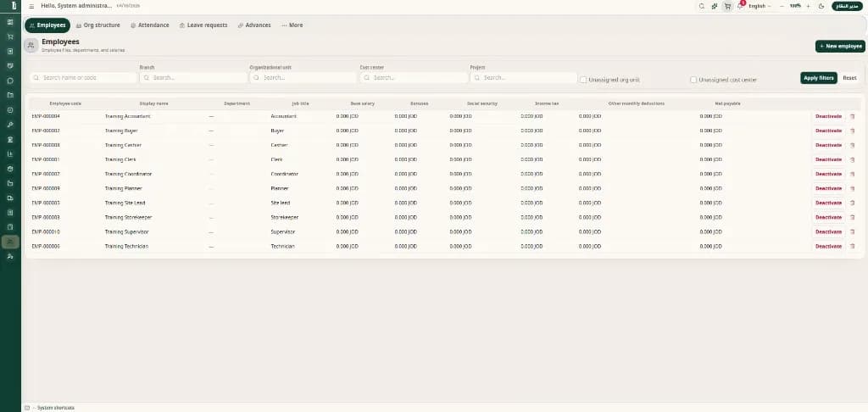The width and height of the screenshot is (868, 412).
Task: Open the bank building icon in sidebar
Action: (10, 139)
